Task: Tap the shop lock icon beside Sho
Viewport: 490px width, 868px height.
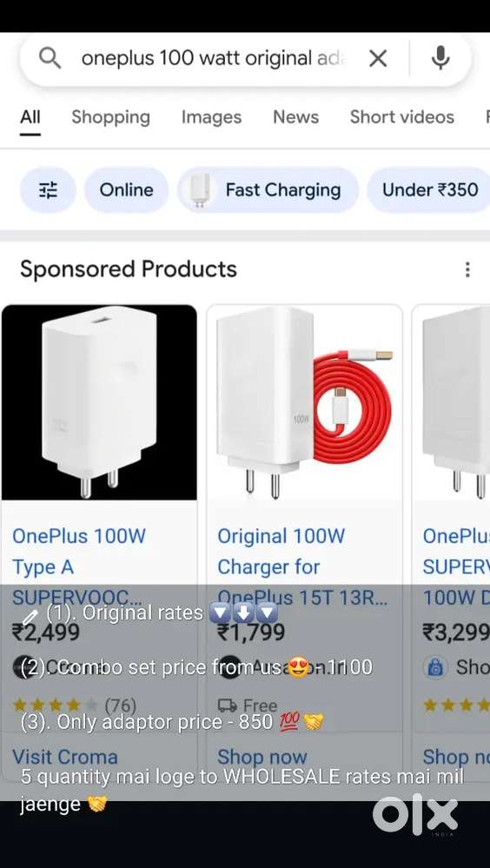Action: point(436,667)
